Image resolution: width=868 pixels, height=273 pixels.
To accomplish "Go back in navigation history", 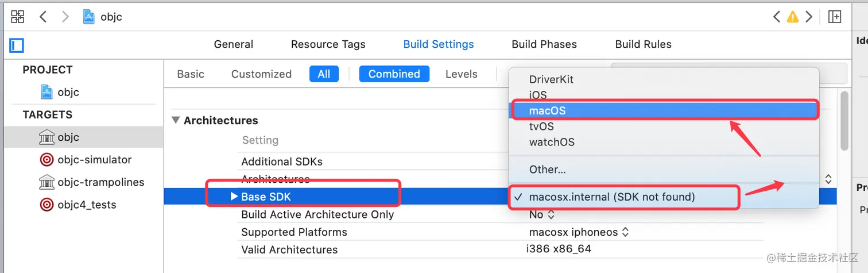I will point(43,17).
